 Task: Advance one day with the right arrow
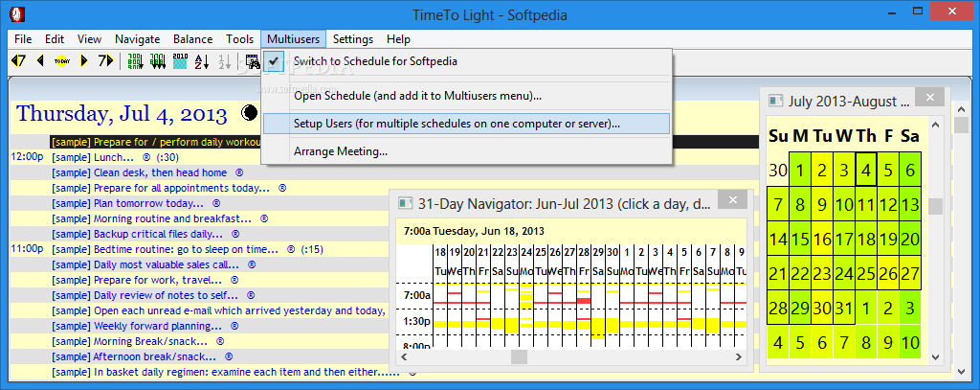coord(84,60)
